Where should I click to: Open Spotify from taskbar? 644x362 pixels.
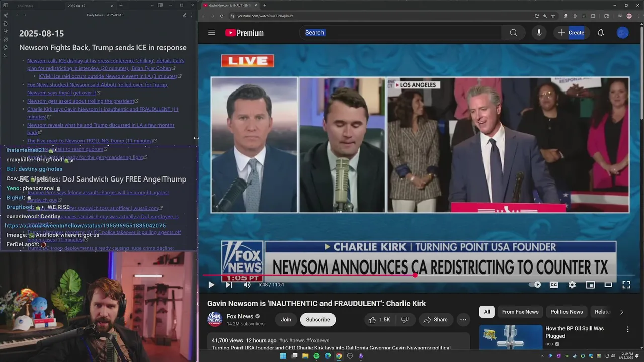tap(316, 356)
